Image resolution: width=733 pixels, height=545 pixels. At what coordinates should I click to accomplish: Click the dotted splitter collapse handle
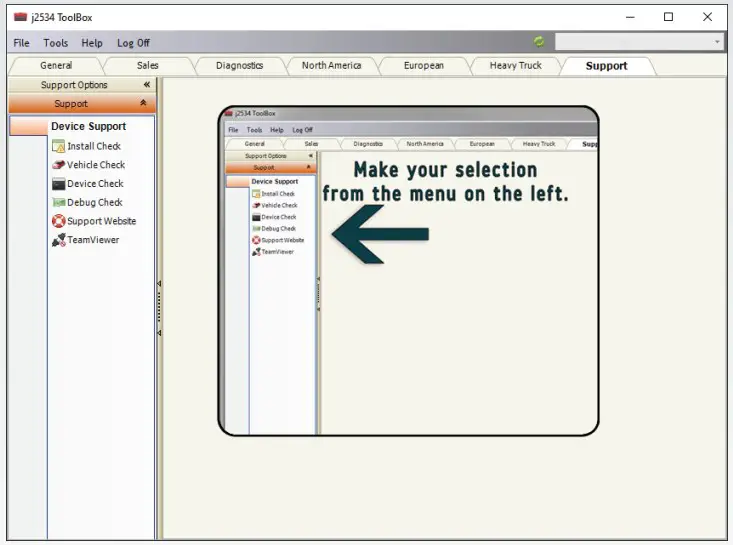pos(159,308)
